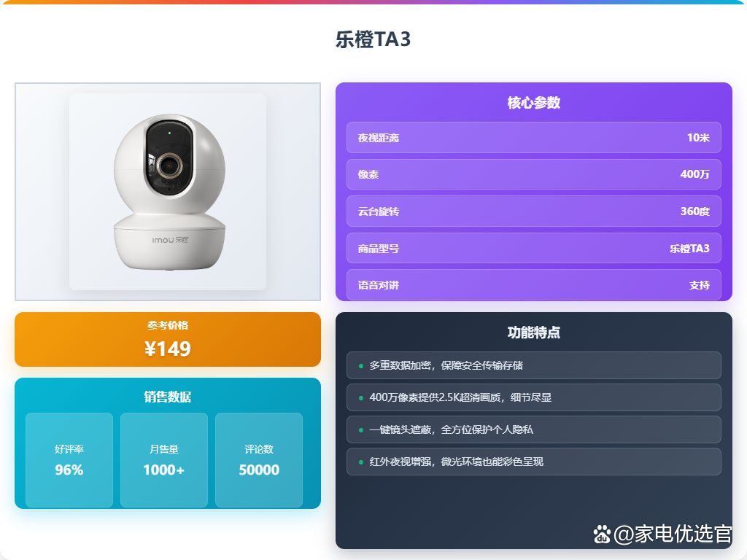Open the 月售量 1000+ stat tile
This screenshot has width=747, height=560.
click(x=164, y=460)
